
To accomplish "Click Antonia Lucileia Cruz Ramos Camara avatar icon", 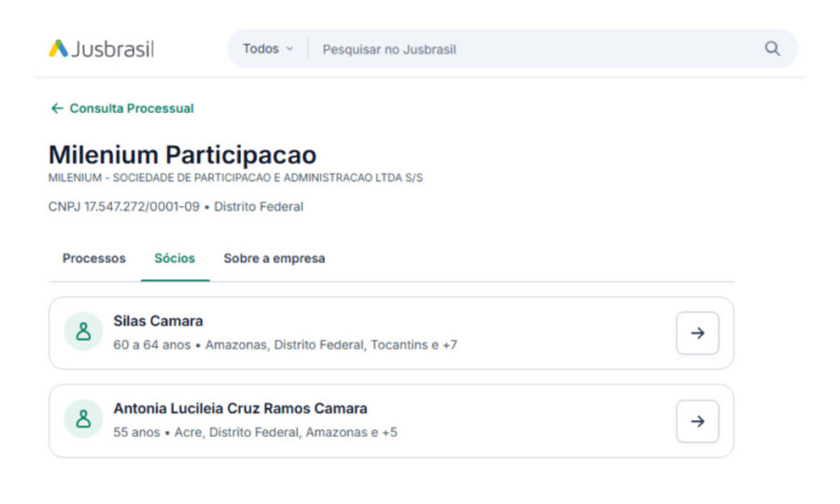I will coord(84,419).
